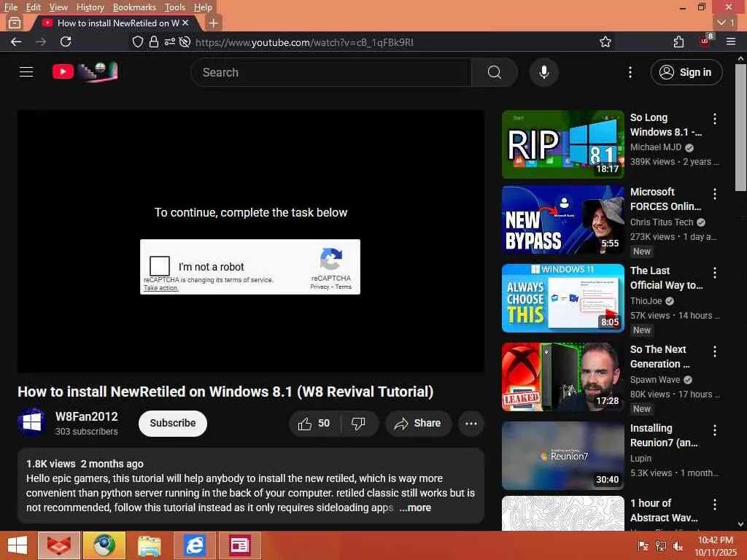Open site permissions icon in address bar
This screenshot has width=747, height=560.
[169, 42]
